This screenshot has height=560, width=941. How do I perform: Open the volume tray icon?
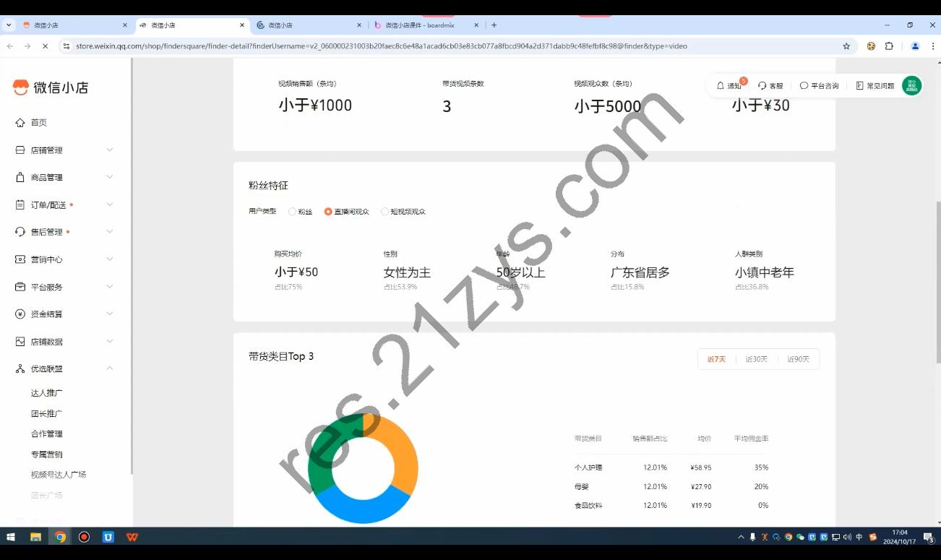pos(847,537)
